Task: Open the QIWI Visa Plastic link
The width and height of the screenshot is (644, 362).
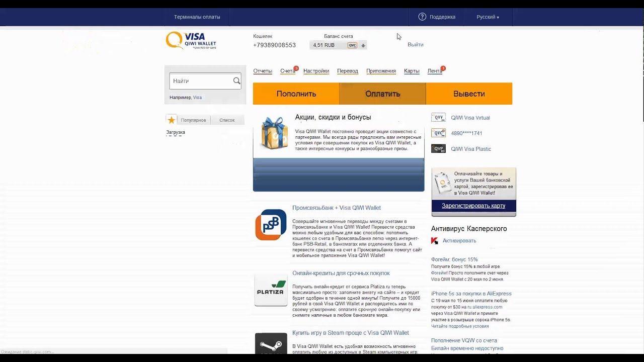Action: (471, 149)
